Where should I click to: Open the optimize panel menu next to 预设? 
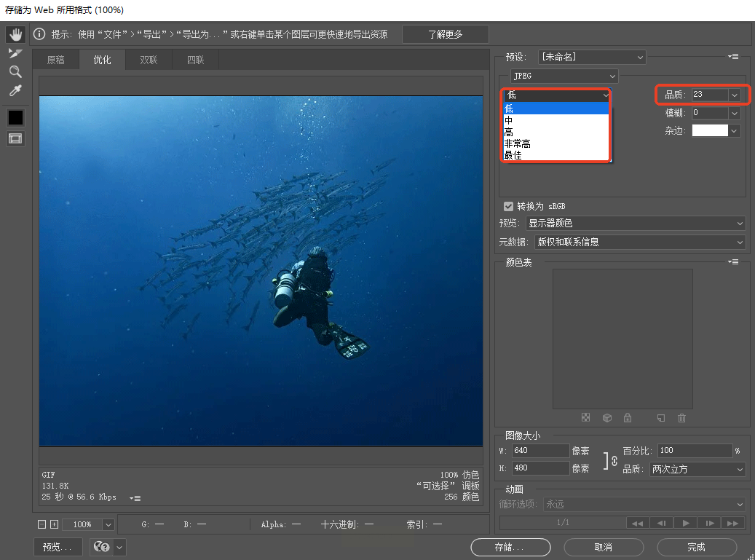tap(733, 57)
